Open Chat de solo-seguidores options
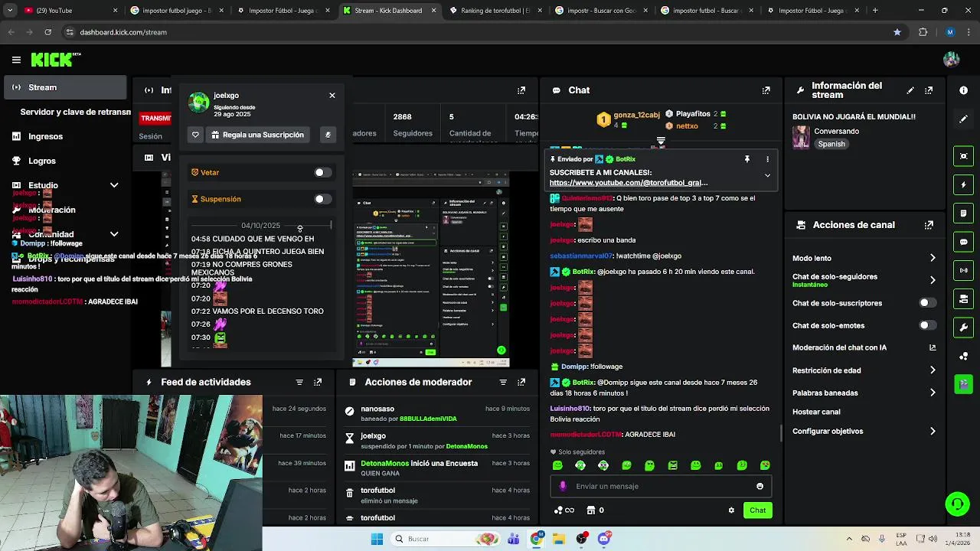 point(864,280)
